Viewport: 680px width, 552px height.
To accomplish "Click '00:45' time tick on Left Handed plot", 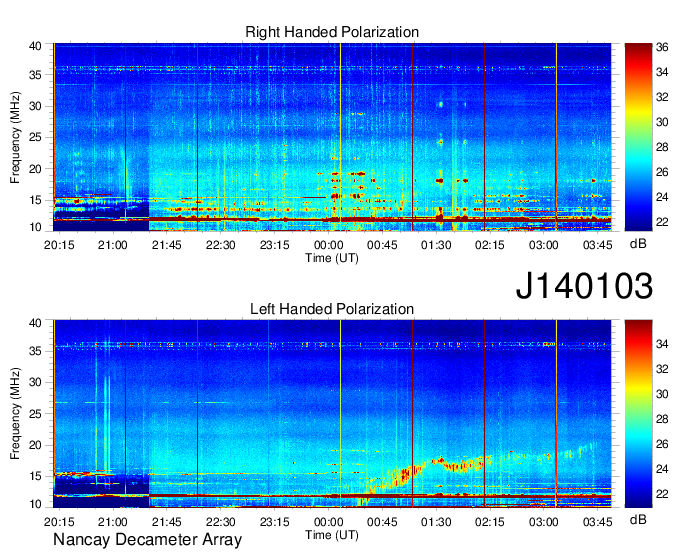I will tap(382, 522).
